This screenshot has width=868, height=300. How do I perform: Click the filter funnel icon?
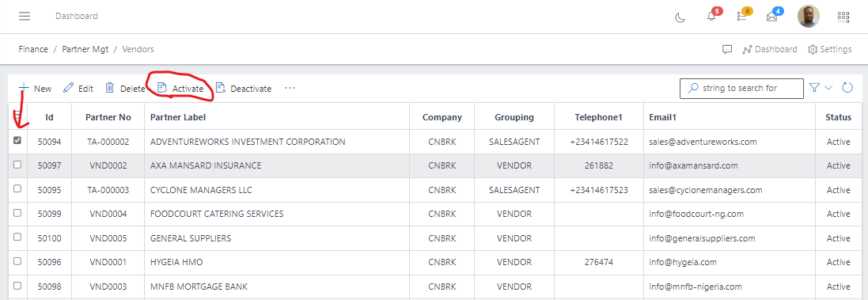click(814, 88)
